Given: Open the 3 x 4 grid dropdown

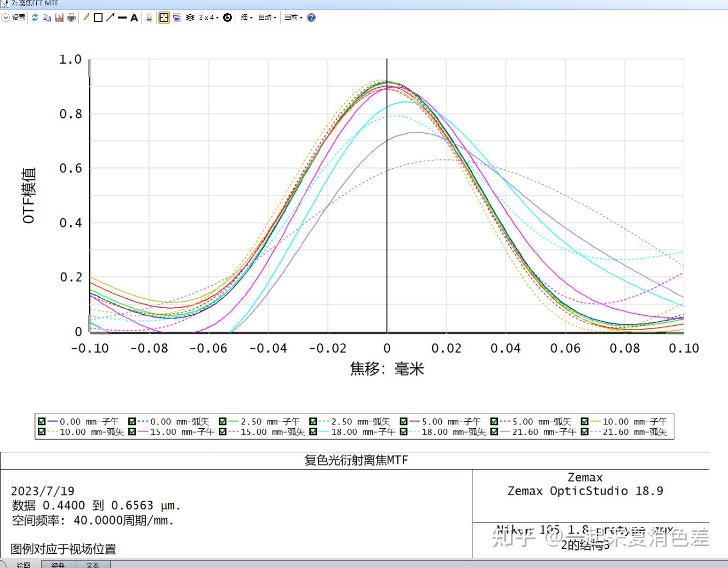Looking at the screenshot, I should [209, 18].
